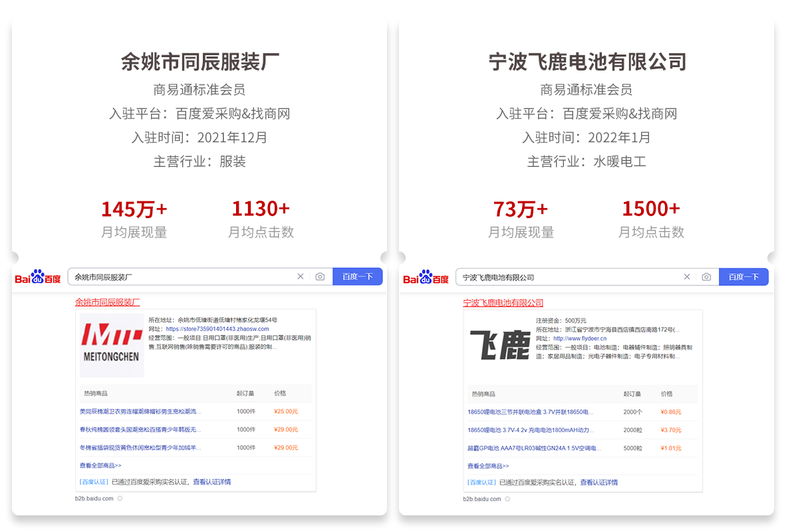Click the address line 浙江省宁波市宁海县
Screen dimensions: 798x532
click(608, 329)
